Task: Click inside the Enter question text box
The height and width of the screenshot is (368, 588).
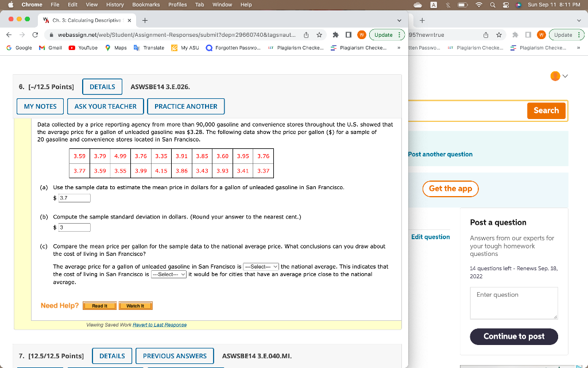Action: coord(513,302)
